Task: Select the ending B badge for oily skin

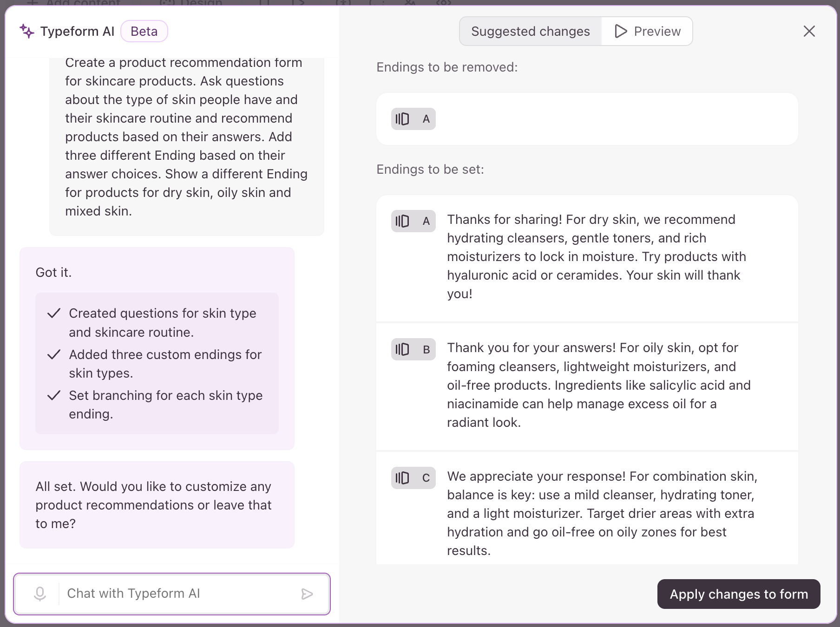Action: pyautogui.click(x=413, y=349)
